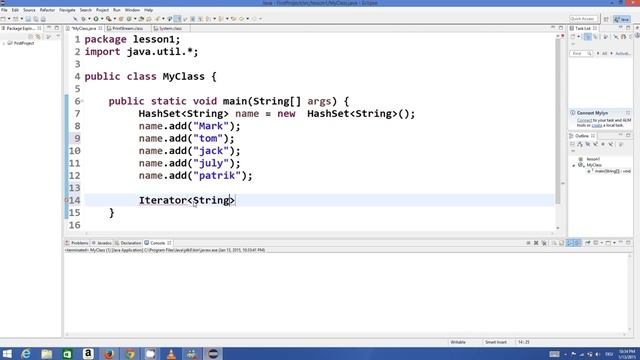The height and width of the screenshot is (360, 640).
Task: Start the Debug launch icon
Action: tap(83, 19)
